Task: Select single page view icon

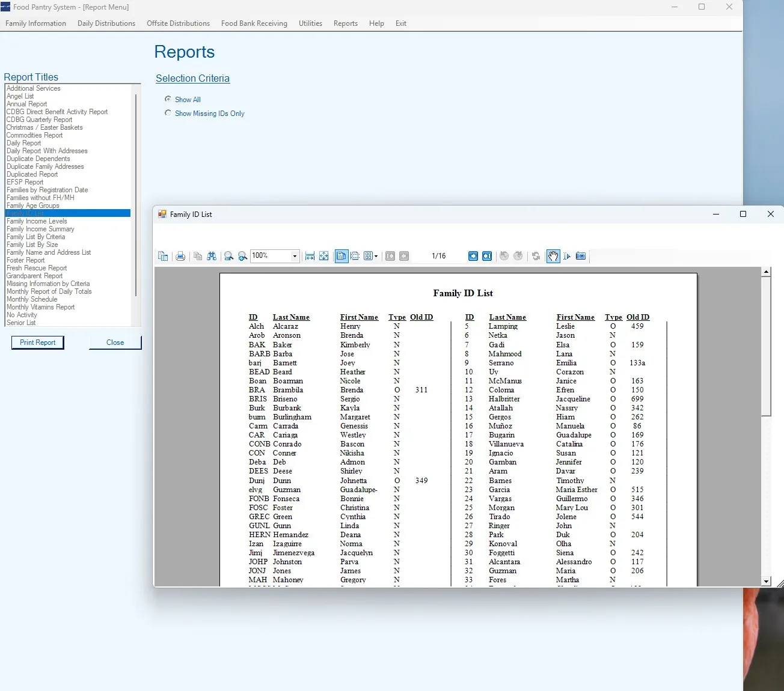Action: (341, 256)
